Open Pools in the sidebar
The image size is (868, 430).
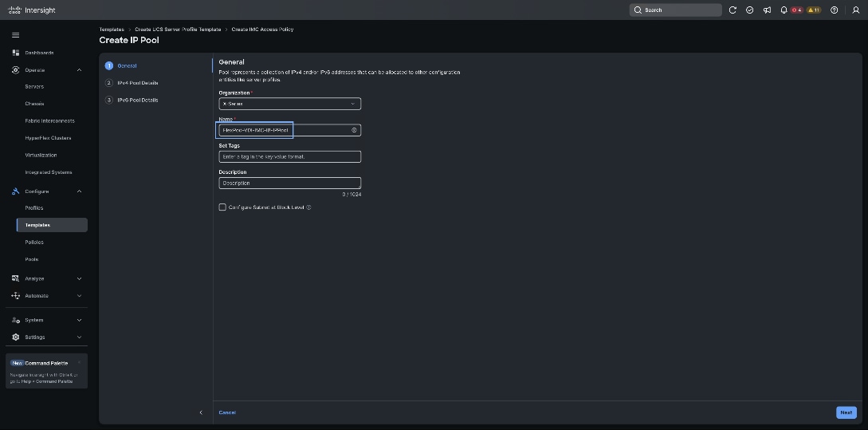[x=32, y=259]
